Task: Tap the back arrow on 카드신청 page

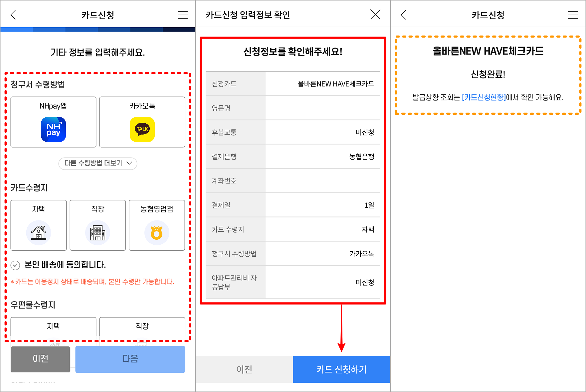Action: pyautogui.click(x=13, y=15)
